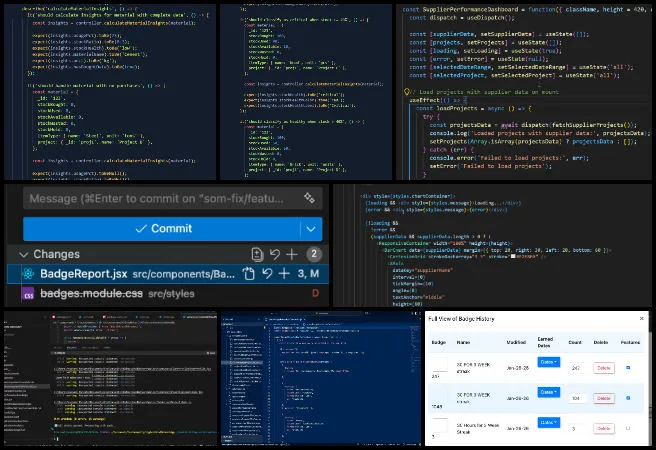656x450 pixels.
Task: Click the lightbulb icon beside 'Load projects' comment
Action: pyautogui.click(x=407, y=92)
